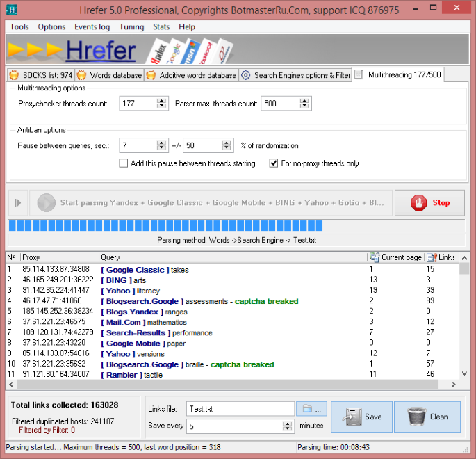Select the Mail.Com mathematics query row
The height and width of the screenshot is (459, 476).
click(x=233, y=322)
